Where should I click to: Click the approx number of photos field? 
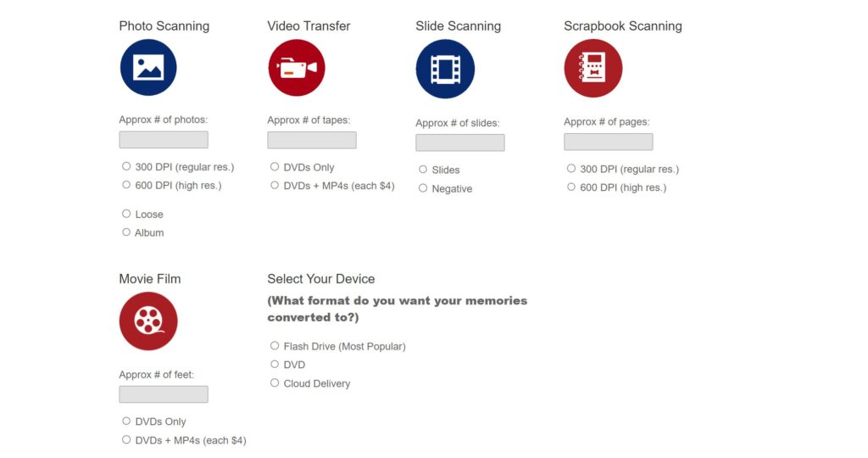click(164, 140)
